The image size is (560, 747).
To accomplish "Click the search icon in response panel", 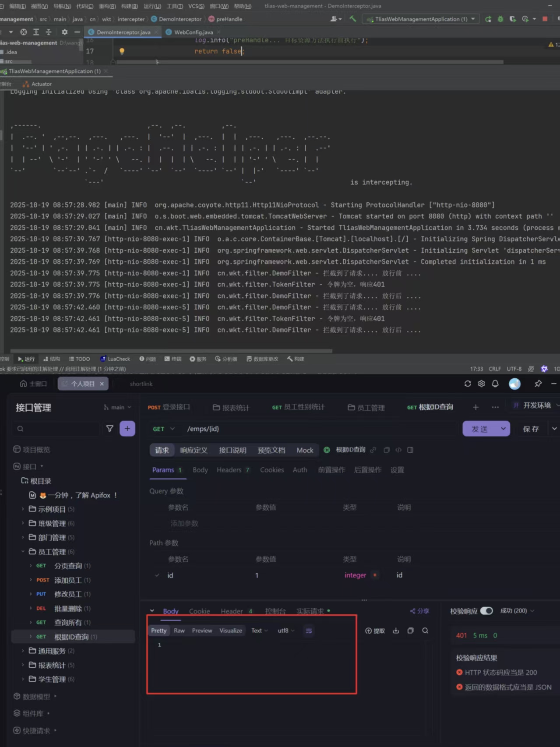I will pos(425,631).
